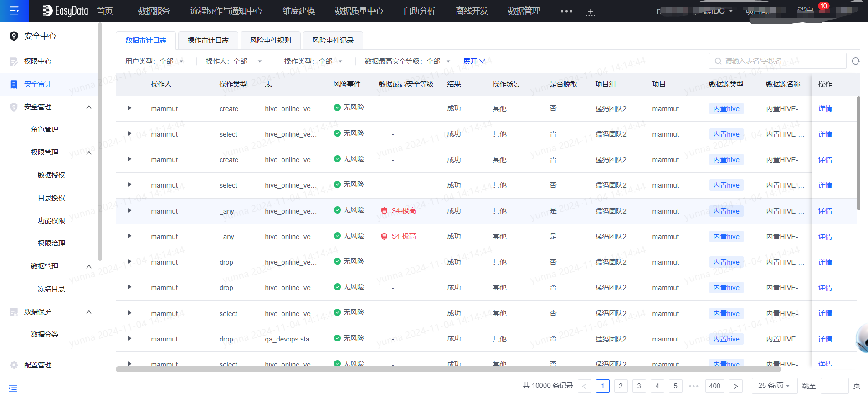Switch to the 风险事件记录 tab
This screenshot has height=397, width=868.
[333, 41]
